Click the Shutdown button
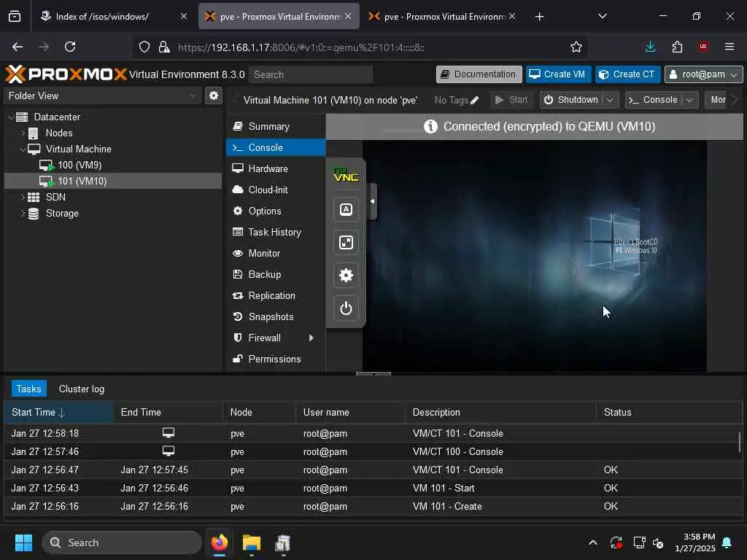 pos(571,100)
